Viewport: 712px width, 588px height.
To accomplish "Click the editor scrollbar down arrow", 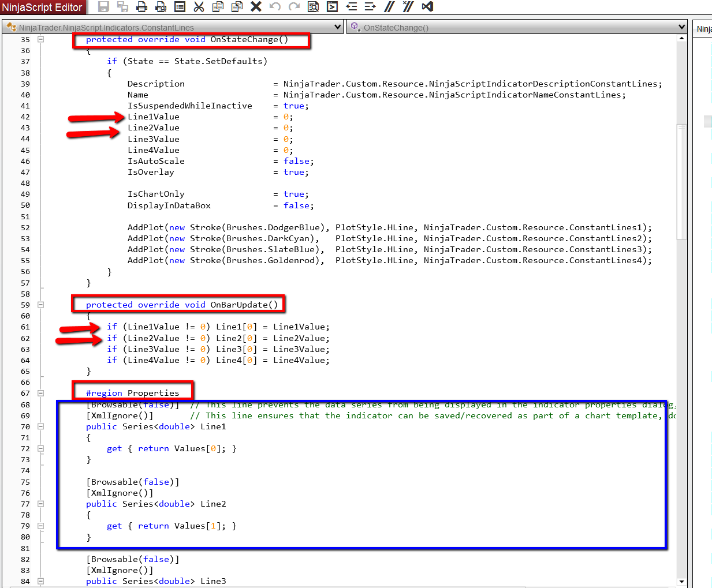I will [x=681, y=582].
